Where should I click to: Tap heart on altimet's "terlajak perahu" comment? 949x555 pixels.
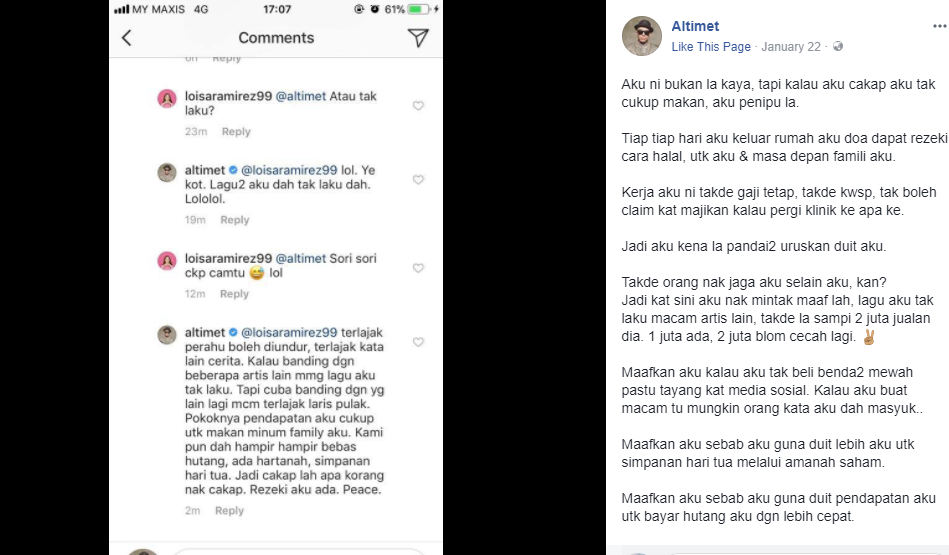click(418, 342)
